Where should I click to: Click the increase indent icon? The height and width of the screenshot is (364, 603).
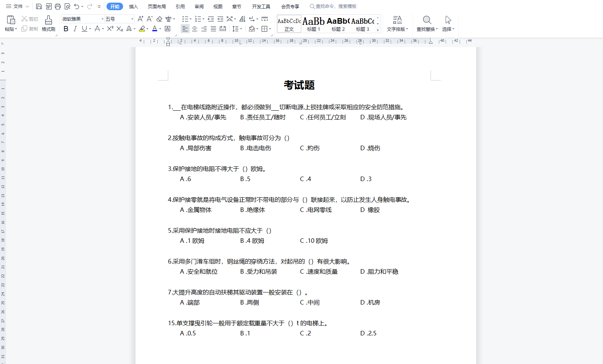pyautogui.click(x=220, y=19)
